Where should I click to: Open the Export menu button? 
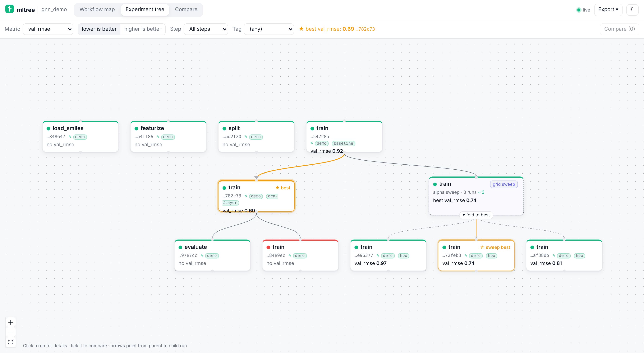pos(608,10)
